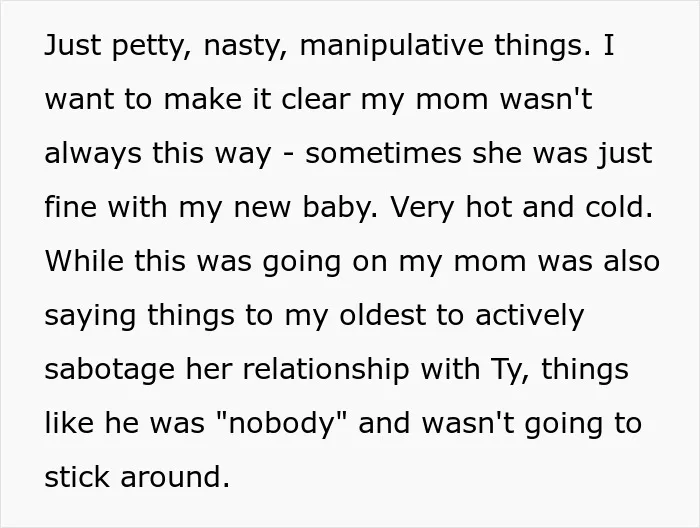Click the word "While" starting a sentence
The image size is (700, 528).
[x=84, y=261]
